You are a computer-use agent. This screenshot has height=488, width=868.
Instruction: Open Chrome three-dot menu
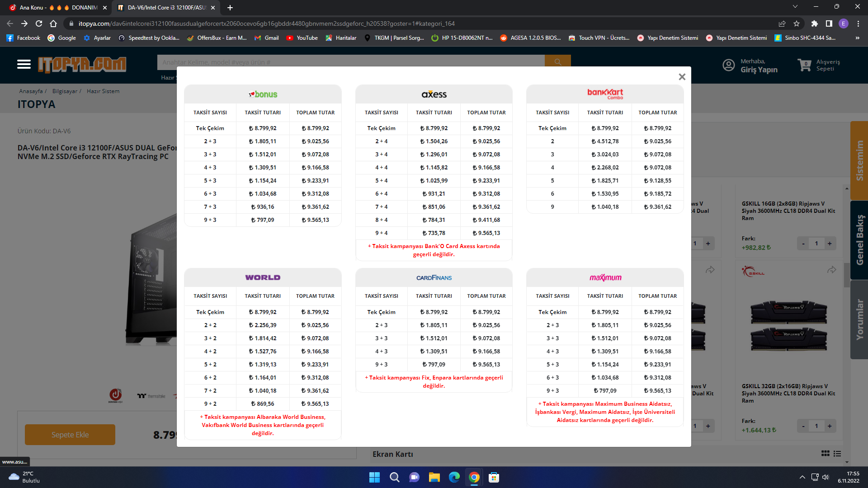858,23
